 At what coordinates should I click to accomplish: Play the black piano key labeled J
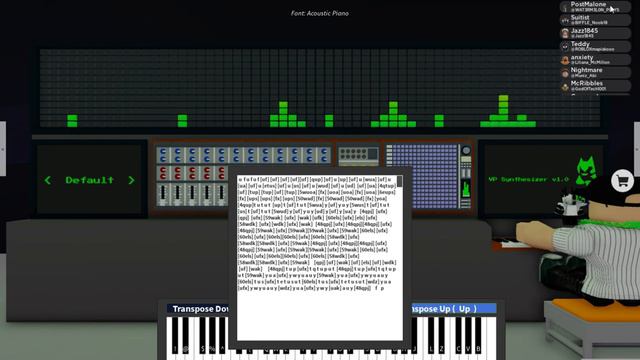click(414, 335)
